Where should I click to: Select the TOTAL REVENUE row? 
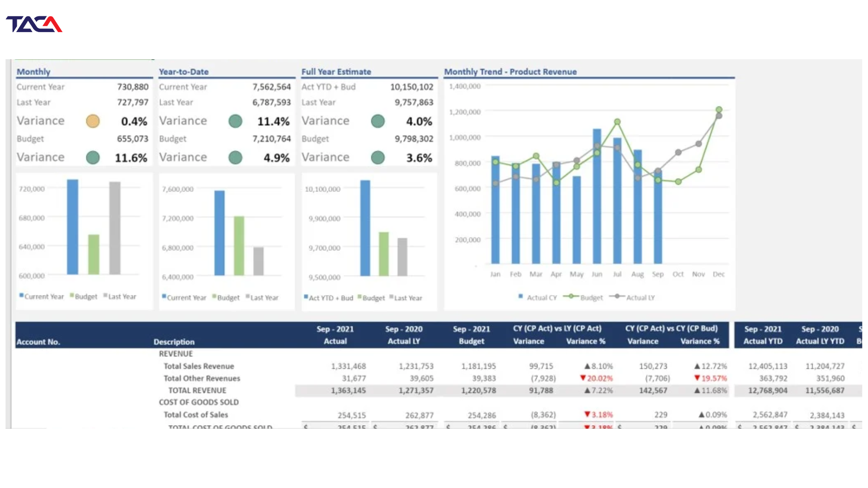coord(439,390)
